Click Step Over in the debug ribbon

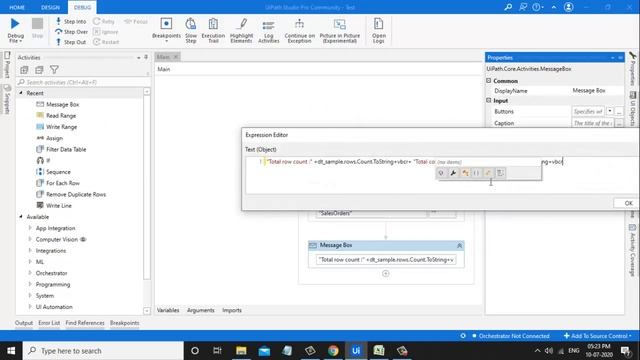(x=71, y=32)
